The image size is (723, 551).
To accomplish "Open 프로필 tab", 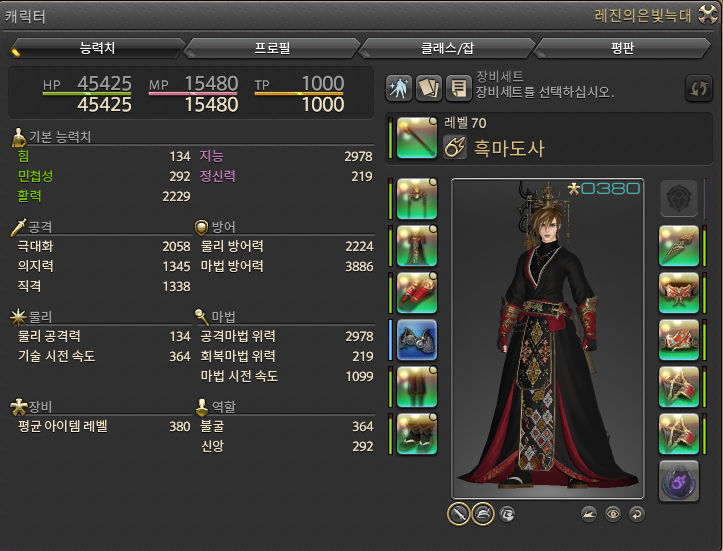I will (x=272, y=48).
